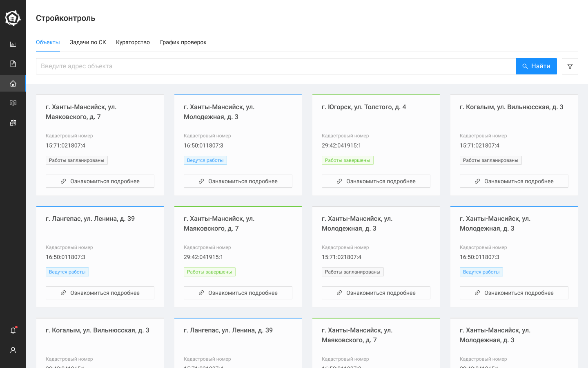Switch to Задачи по СК tab
Viewport: 588px width, 368px height.
tap(88, 43)
